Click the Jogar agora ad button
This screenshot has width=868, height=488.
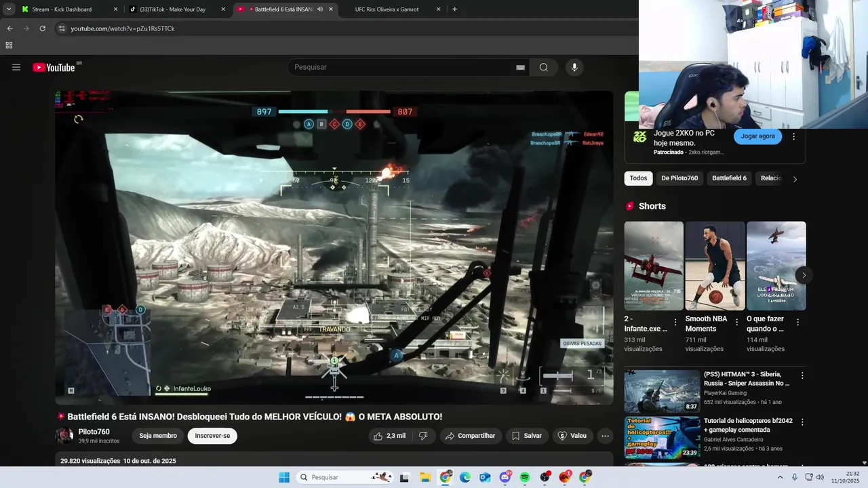click(x=757, y=136)
